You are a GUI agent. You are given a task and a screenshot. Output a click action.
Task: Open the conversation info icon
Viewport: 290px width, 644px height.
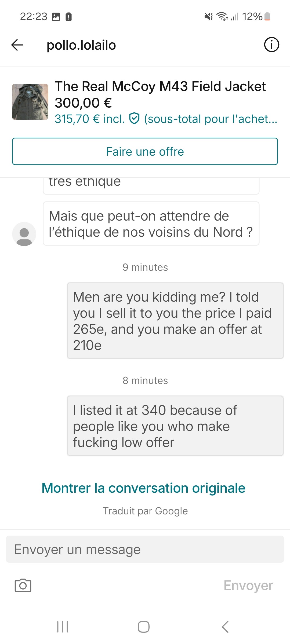click(x=271, y=45)
